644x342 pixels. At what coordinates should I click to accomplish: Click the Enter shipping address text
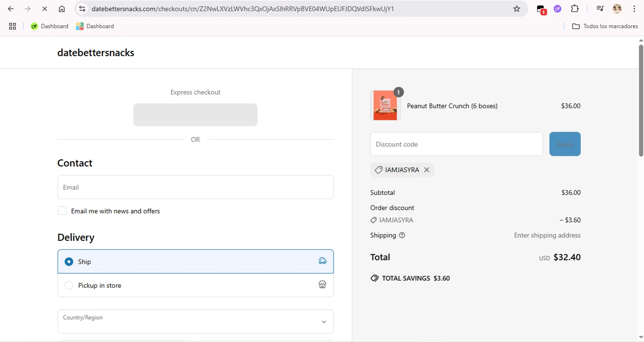click(x=547, y=235)
